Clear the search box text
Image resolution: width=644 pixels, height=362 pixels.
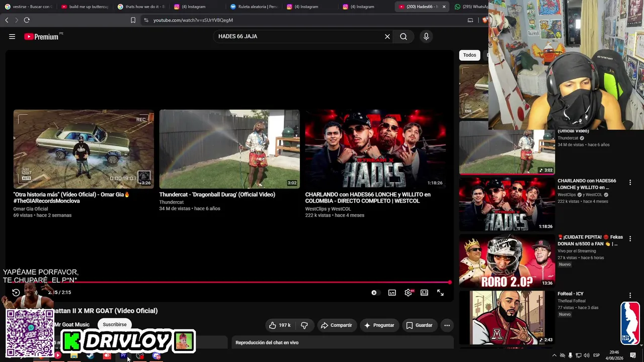pos(387,36)
